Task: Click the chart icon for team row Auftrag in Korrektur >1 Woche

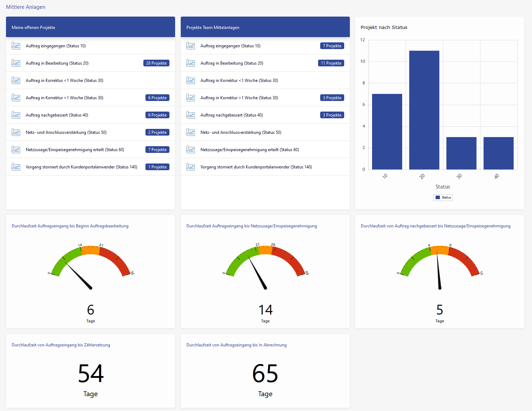Action: (191, 97)
